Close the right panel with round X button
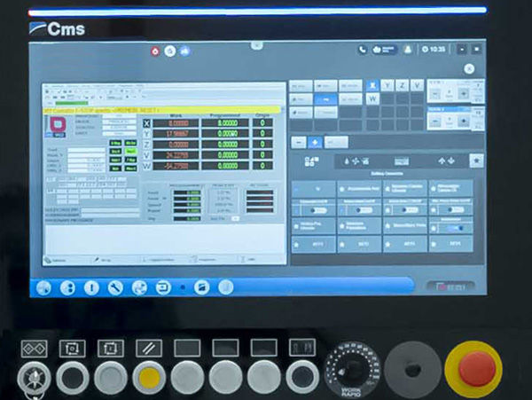Viewport: 532px width, 400px height. tap(469, 68)
